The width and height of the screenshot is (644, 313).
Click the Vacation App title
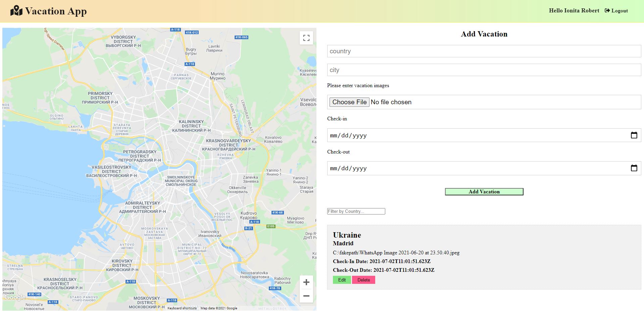(56, 11)
